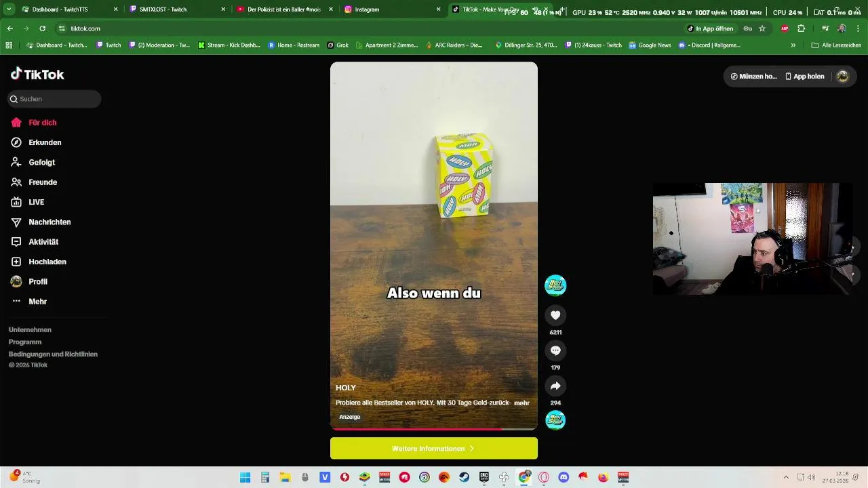The height and width of the screenshot is (488, 868).
Task: Open Firefox from the taskbar
Action: [x=603, y=477]
